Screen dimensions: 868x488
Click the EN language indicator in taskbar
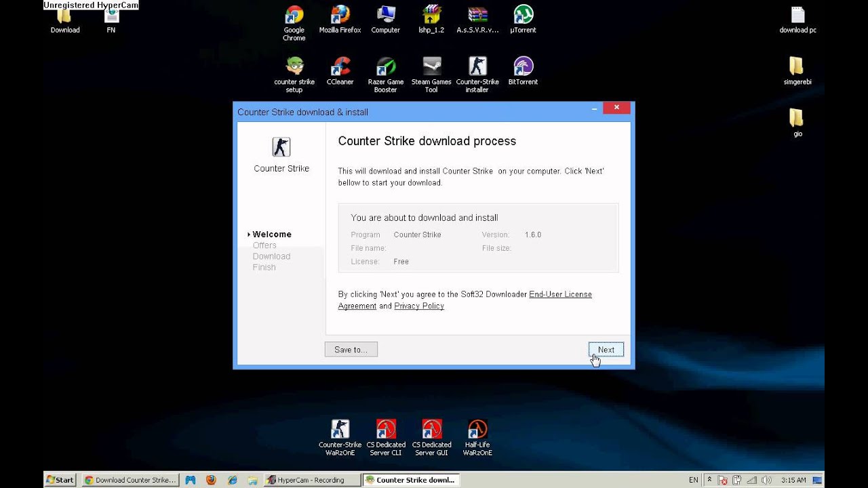tap(693, 480)
